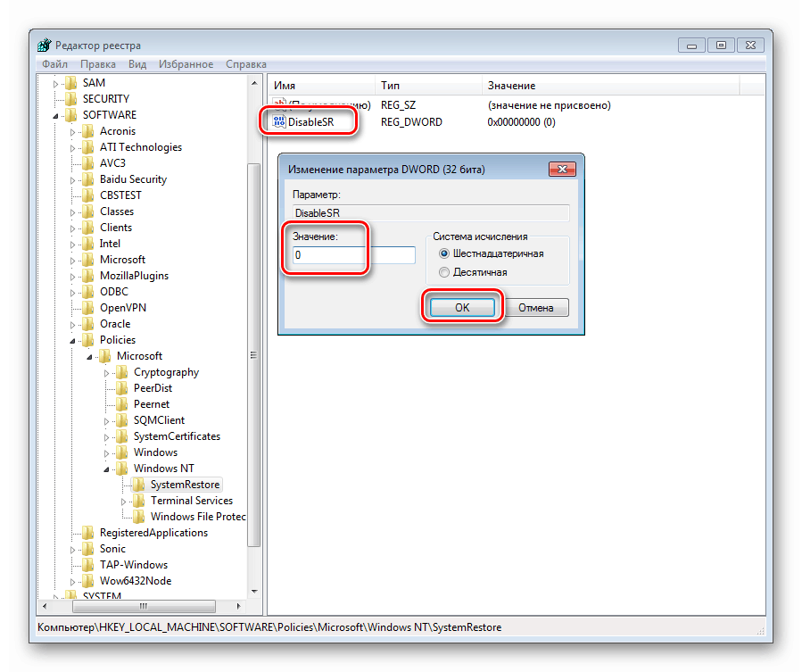802x672 pixels.
Task: Select the Microsoft key under Policies
Action: pos(139,356)
